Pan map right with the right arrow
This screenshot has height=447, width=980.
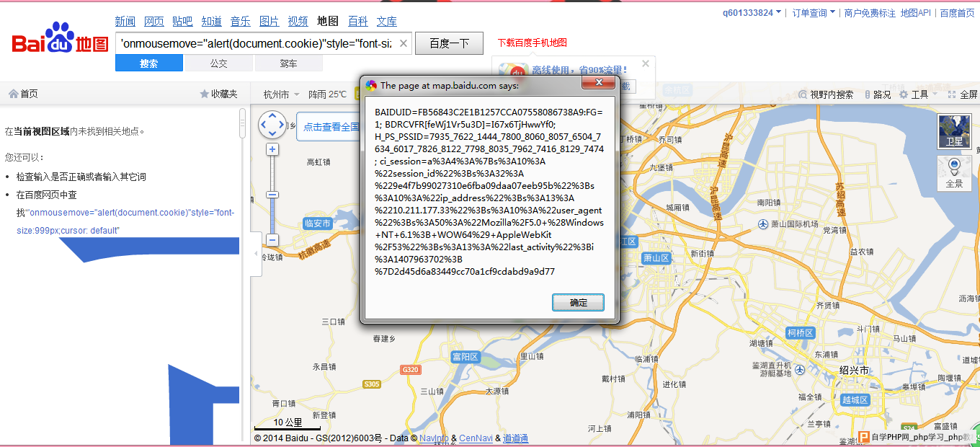click(282, 125)
